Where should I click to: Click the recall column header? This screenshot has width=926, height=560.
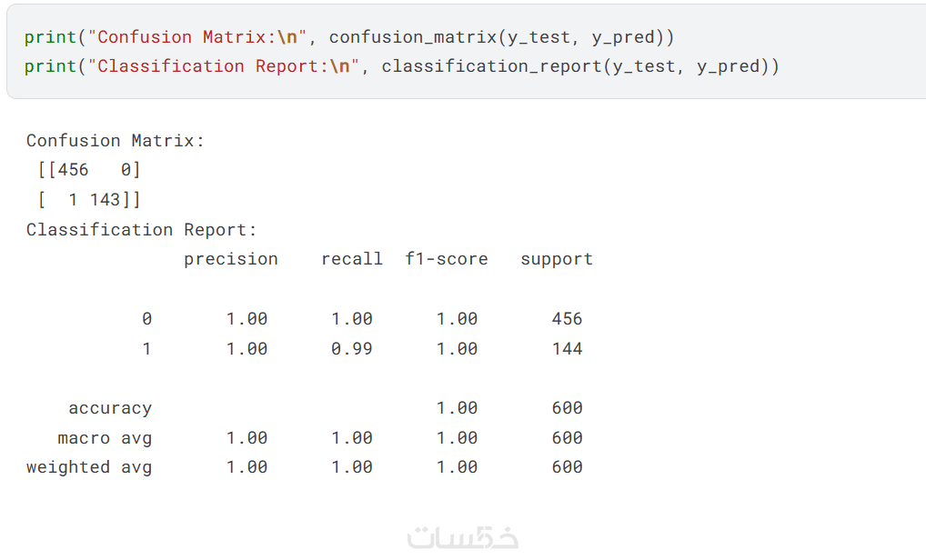point(352,259)
